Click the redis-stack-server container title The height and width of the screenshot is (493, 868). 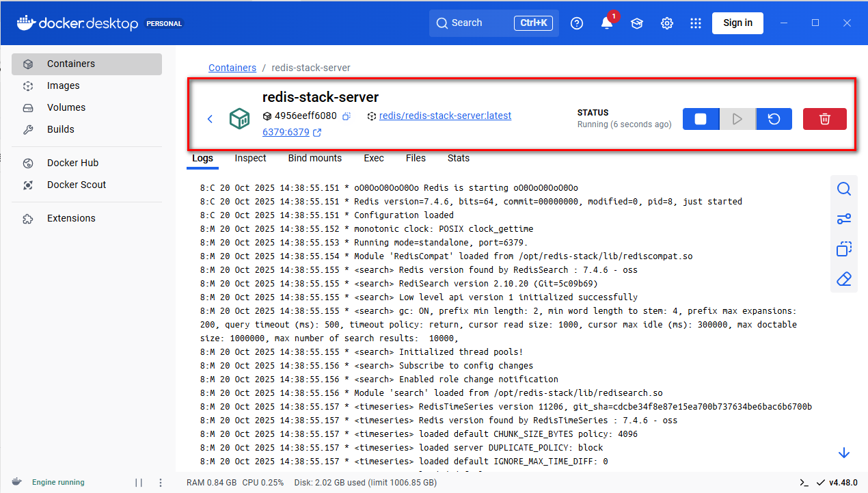pos(321,97)
